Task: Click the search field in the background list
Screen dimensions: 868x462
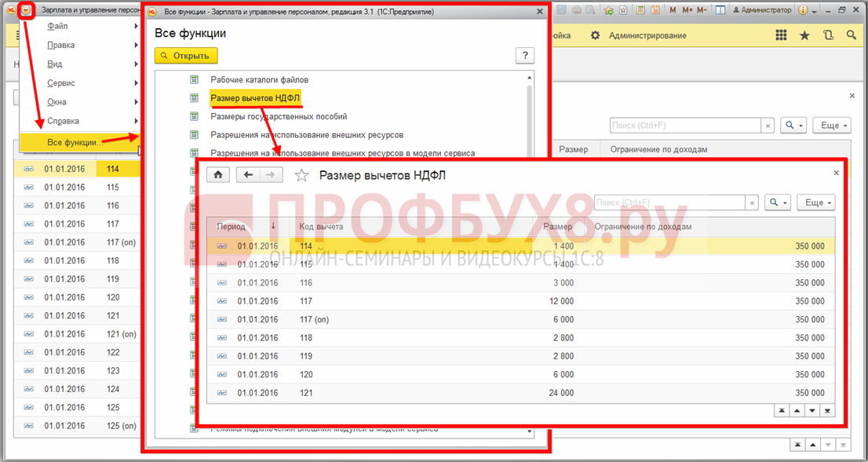Action: tap(685, 126)
